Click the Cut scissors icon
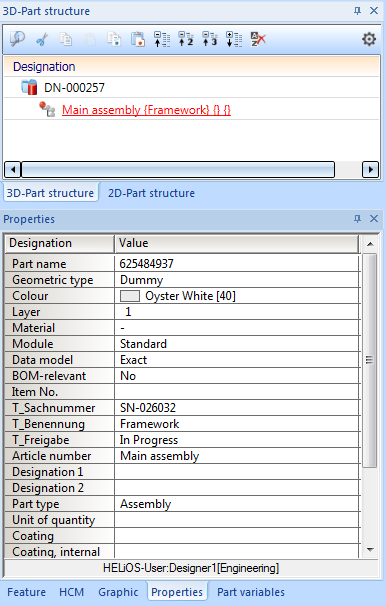386x606 pixels. [x=42, y=39]
